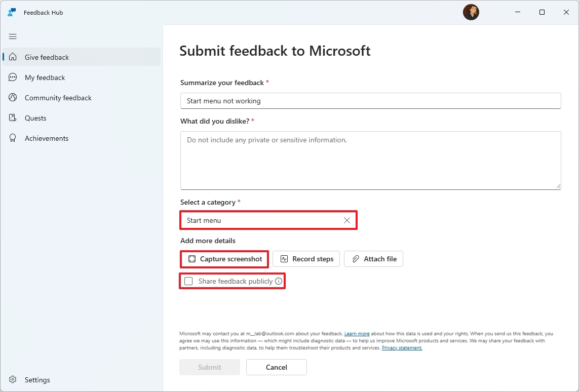579x392 pixels.
Task: Click the Attach file paperclip icon
Action: (x=355, y=259)
